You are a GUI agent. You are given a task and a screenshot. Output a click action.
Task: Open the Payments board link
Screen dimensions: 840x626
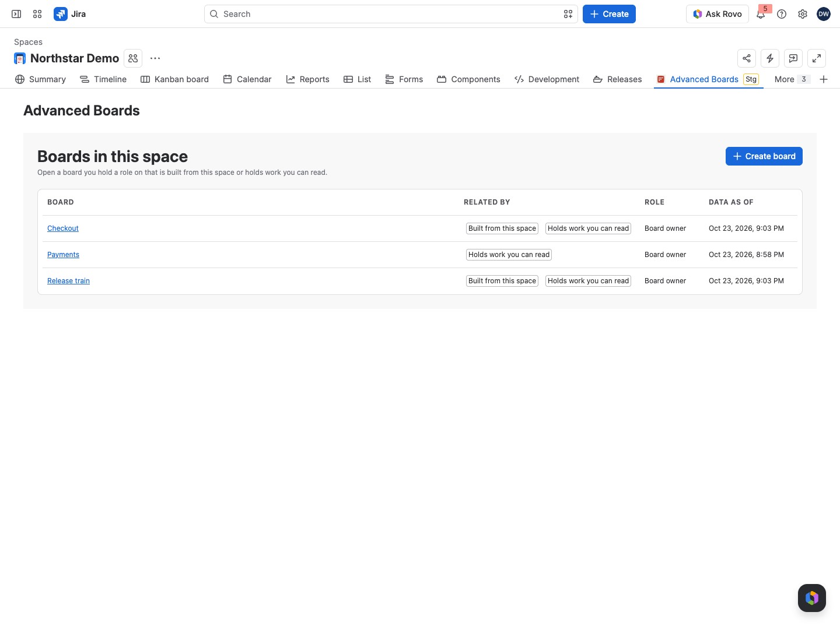pos(63,255)
